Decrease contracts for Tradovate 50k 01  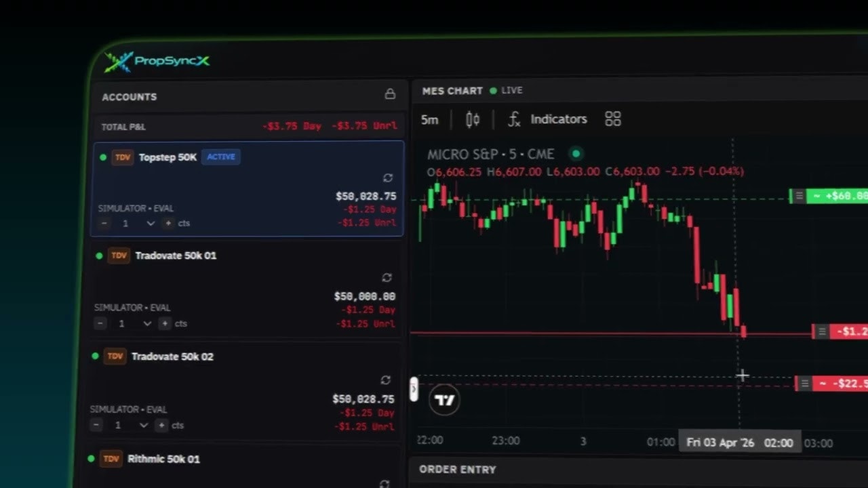(100, 324)
